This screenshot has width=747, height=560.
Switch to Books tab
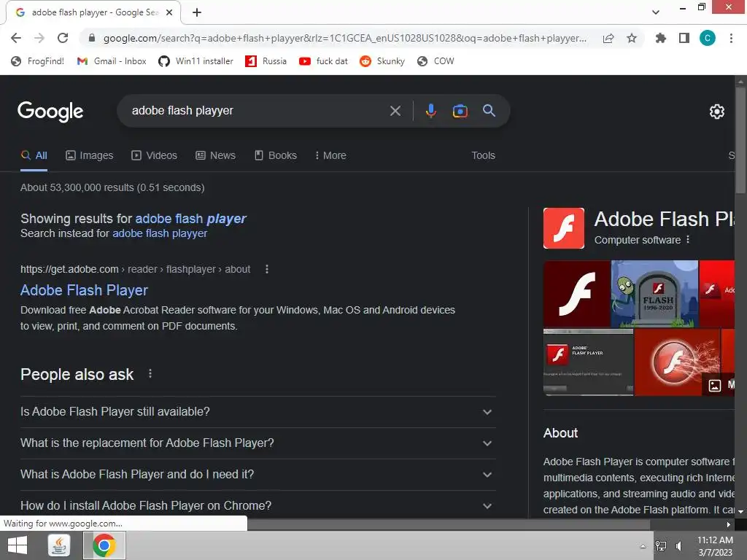[x=276, y=156]
